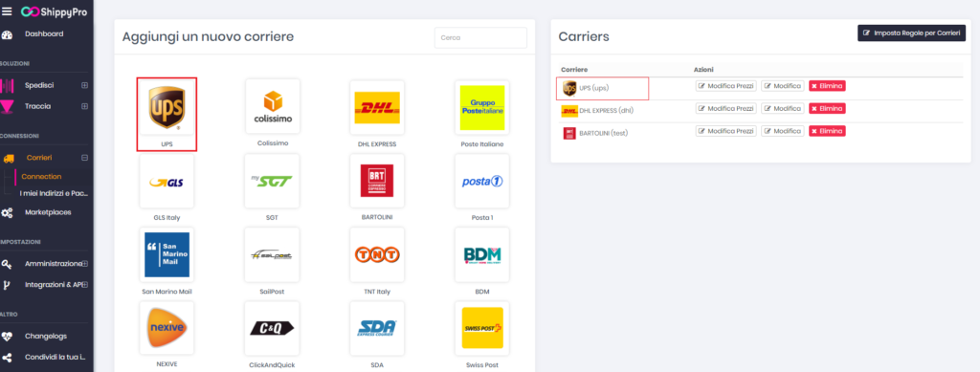
Task: Add the DHL EXPRESS carrier tile
Action: 377,107
